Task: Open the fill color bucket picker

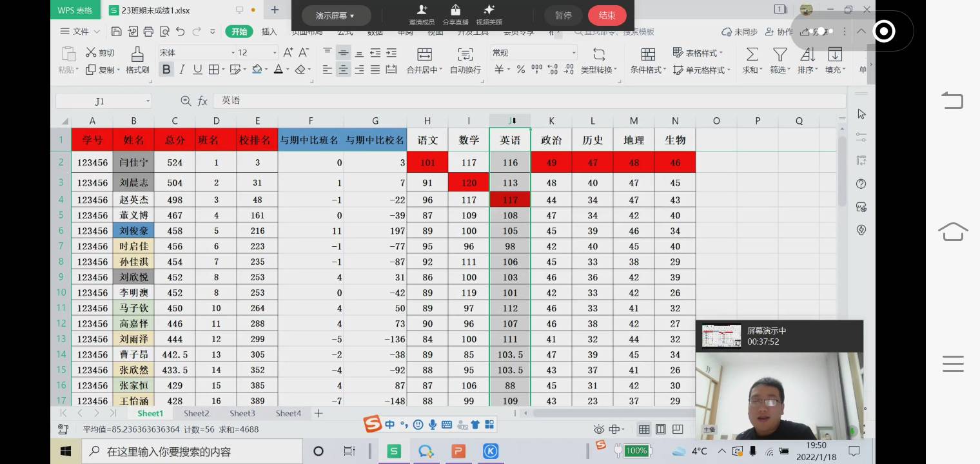Action: (x=257, y=70)
